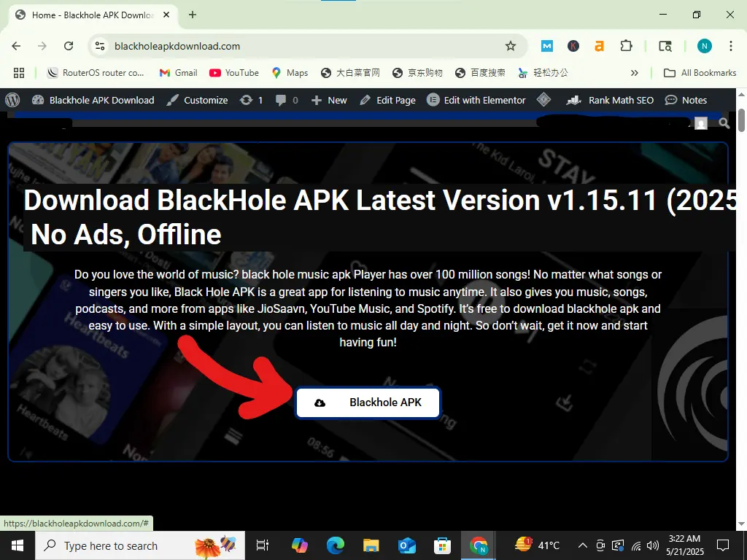Open the 大白菜官网 bookmark
Viewport: 747px width, 560px height.
[350, 73]
